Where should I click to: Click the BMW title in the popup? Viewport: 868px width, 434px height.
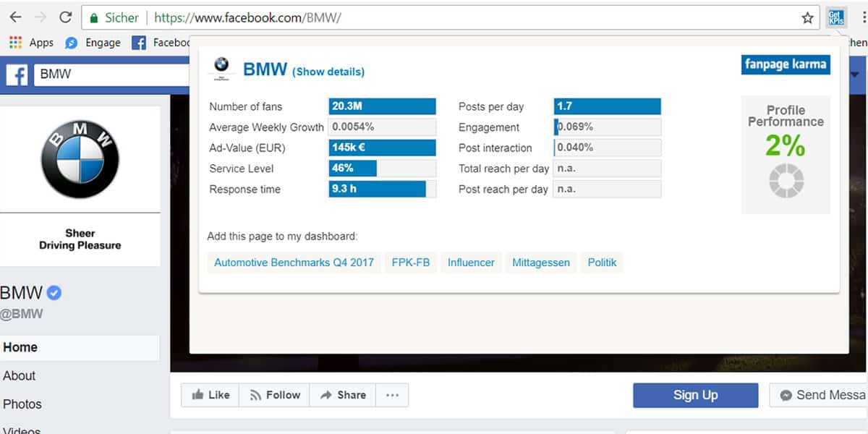click(x=265, y=69)
